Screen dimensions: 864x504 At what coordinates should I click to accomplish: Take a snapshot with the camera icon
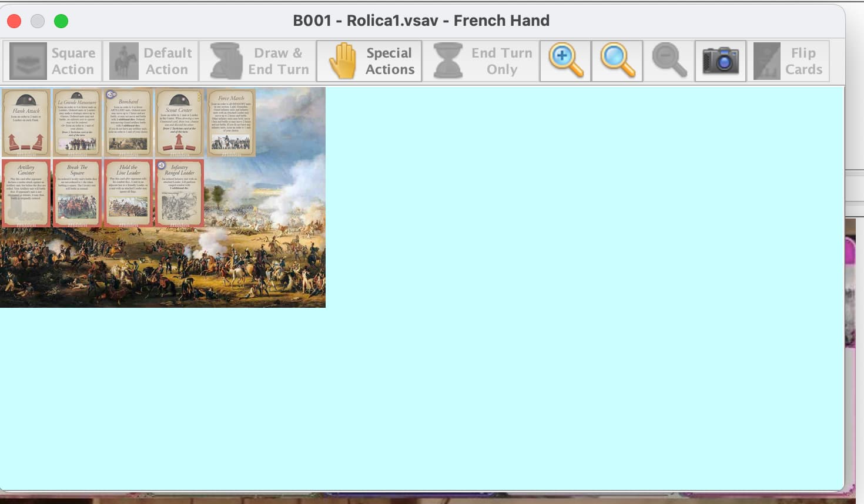pyautogui.click(x=721, y=61)
